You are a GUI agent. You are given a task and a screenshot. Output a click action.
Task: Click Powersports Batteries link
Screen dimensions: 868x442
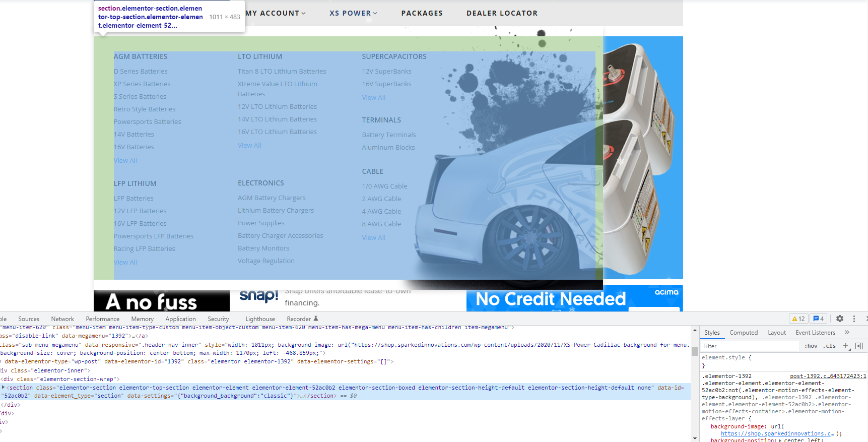coord(147,122)
